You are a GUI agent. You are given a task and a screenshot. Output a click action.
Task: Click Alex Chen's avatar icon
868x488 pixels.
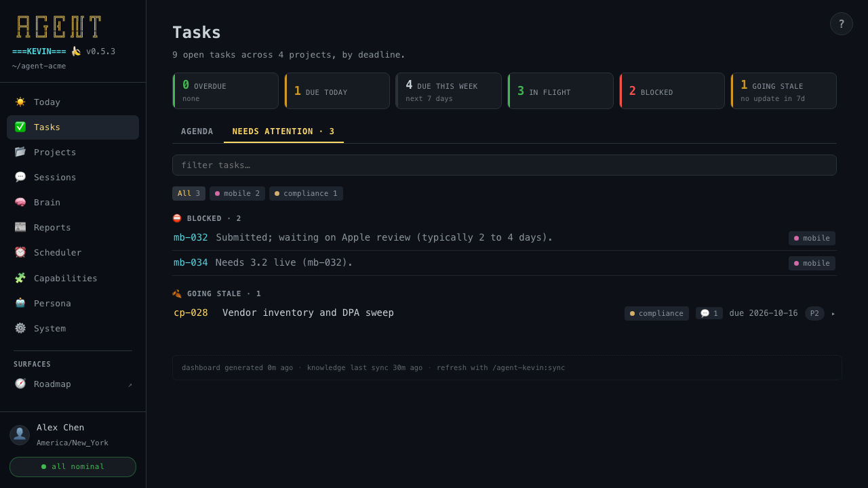click(x=20, y=435)
